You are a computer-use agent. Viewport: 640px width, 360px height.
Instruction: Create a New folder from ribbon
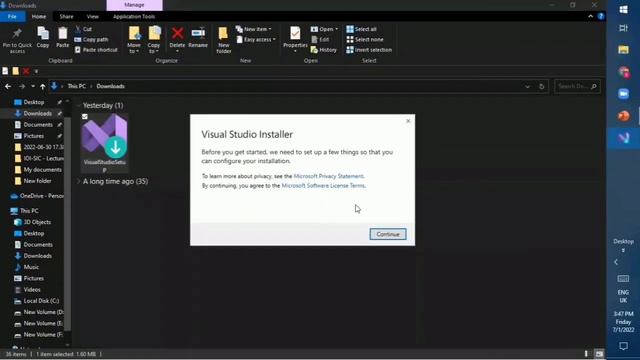pos(224,40)
